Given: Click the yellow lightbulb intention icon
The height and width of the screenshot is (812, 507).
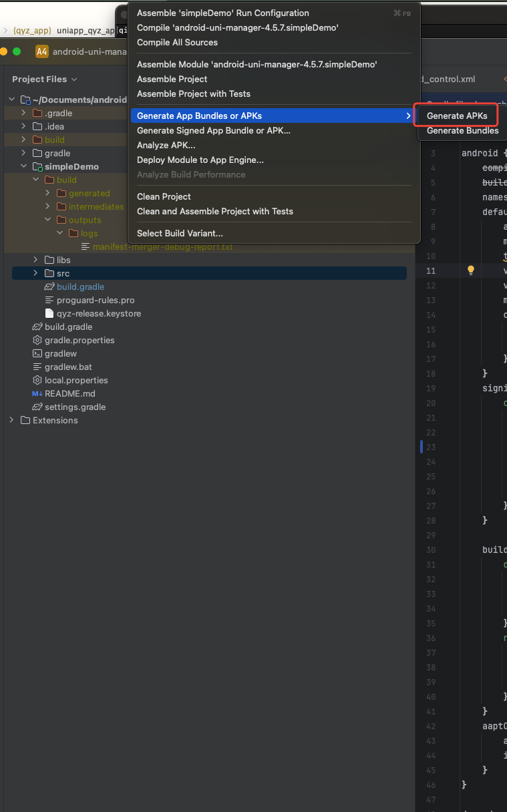Looking at the screenshot, I should pyautogui.click(x=470, y=270).
